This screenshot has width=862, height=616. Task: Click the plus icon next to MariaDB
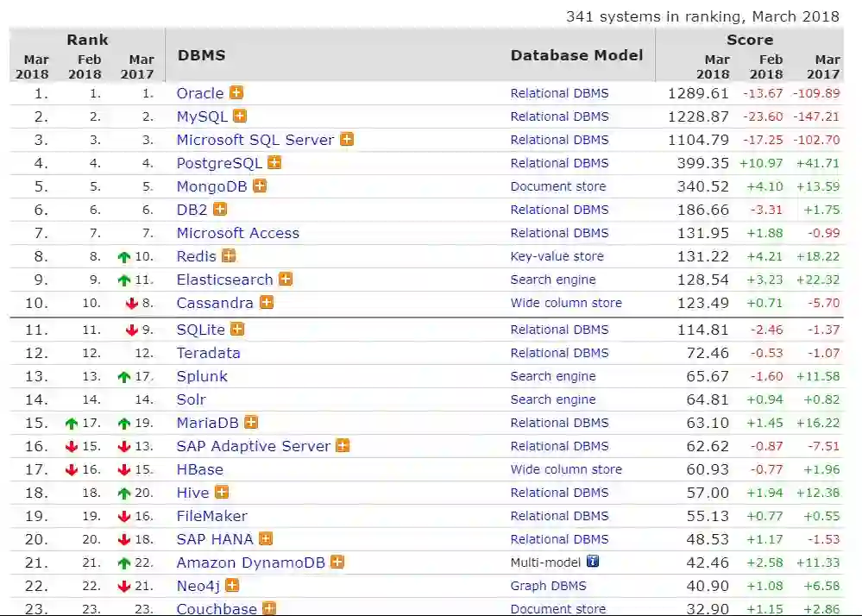pos(251,422)
